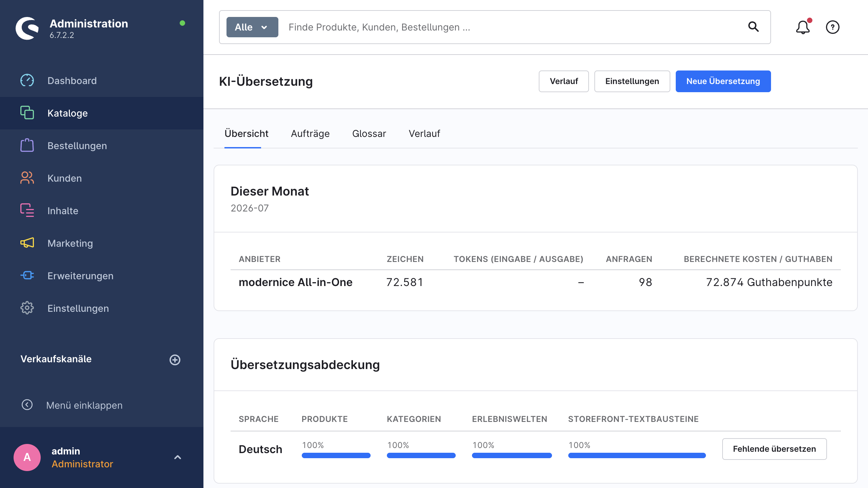Image resolution: width=868 pixels, height=488 pixels.
Task: Add a sales channel with plus icon
Action: 175,360
